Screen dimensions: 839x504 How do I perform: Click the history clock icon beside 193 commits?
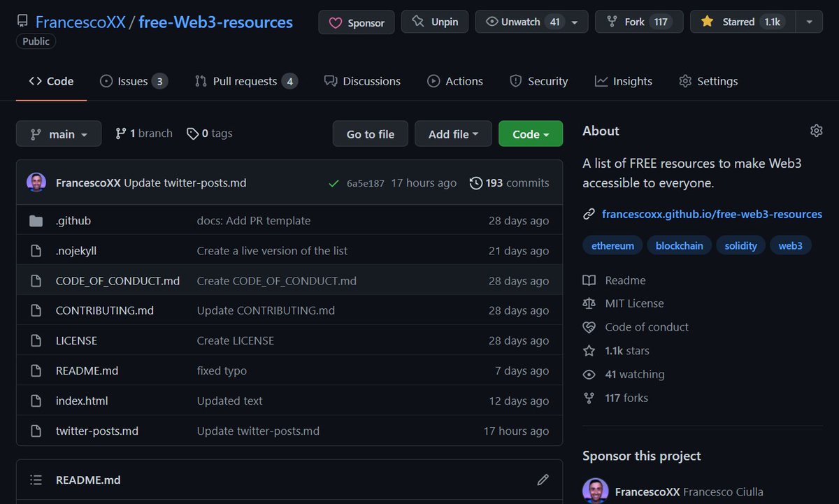coord(475,183)
